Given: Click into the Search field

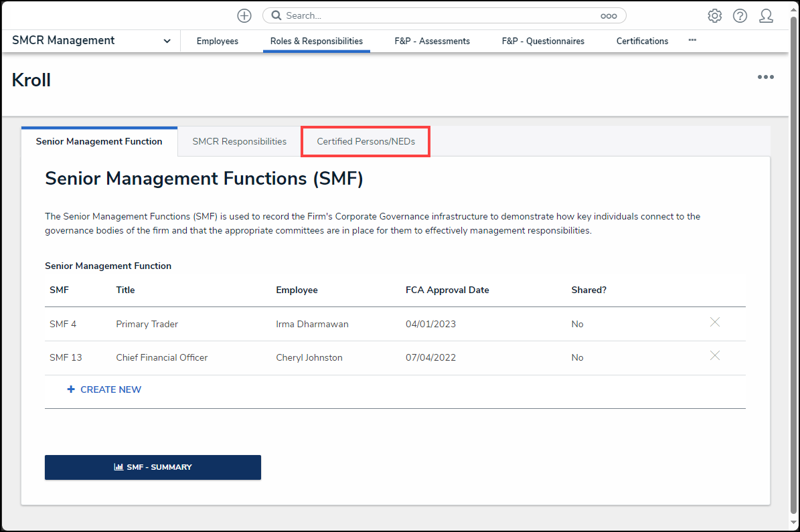Looking at the screenshot, I should [x=435, y=15].
